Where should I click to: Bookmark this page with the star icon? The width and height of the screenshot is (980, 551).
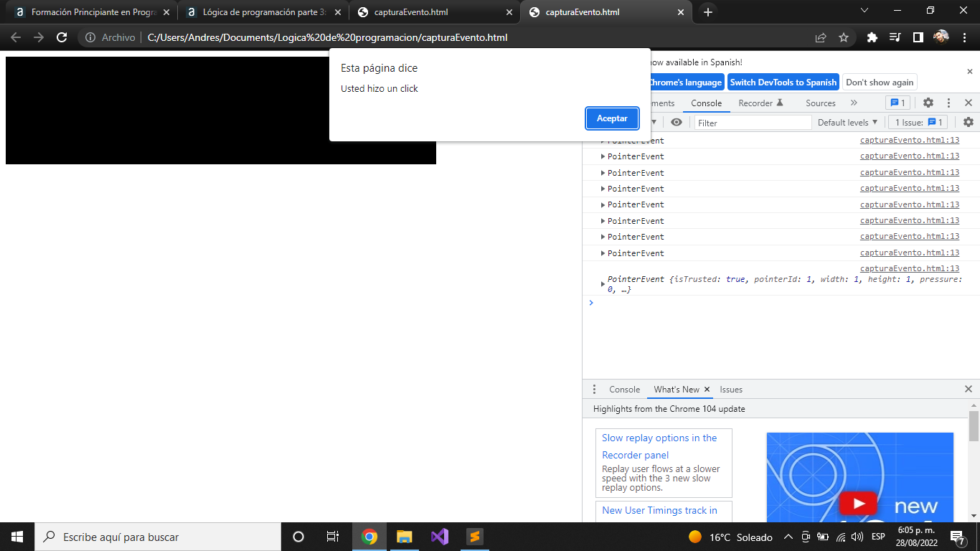point(844,37)
